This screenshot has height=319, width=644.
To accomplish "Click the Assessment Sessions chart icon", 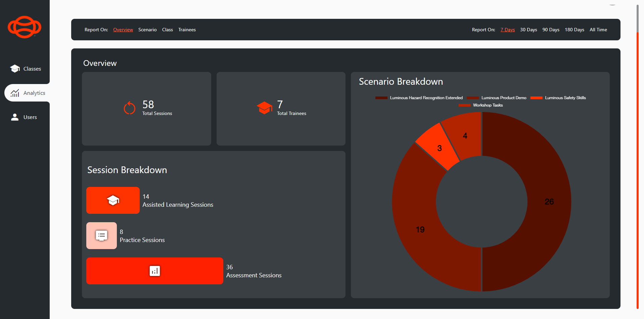I will [154, 271].
